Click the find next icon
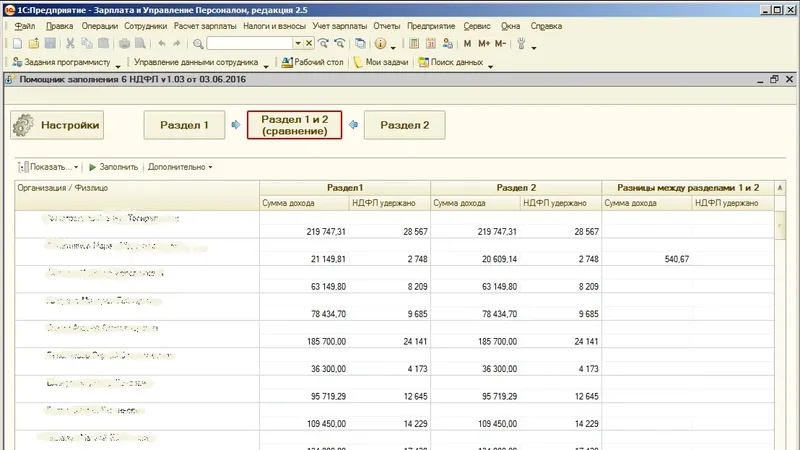The image size is (800, 450). 323,44
